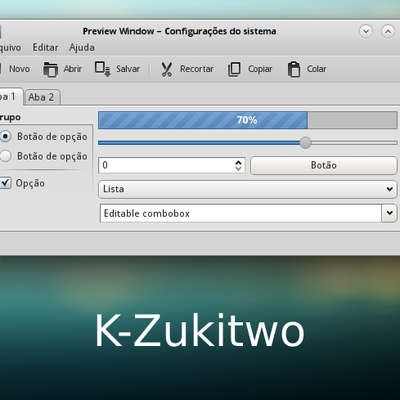Image resolution: width=400 pixels, height=400 pixels.
Task: Open the Ajuda menu
Action: [82, 48]
